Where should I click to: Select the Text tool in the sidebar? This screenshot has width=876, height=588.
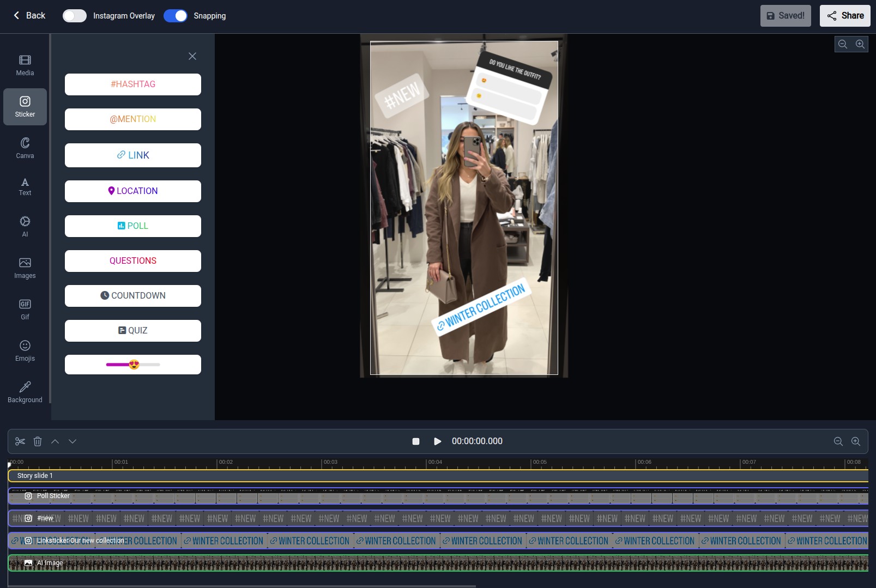point(25,185)
